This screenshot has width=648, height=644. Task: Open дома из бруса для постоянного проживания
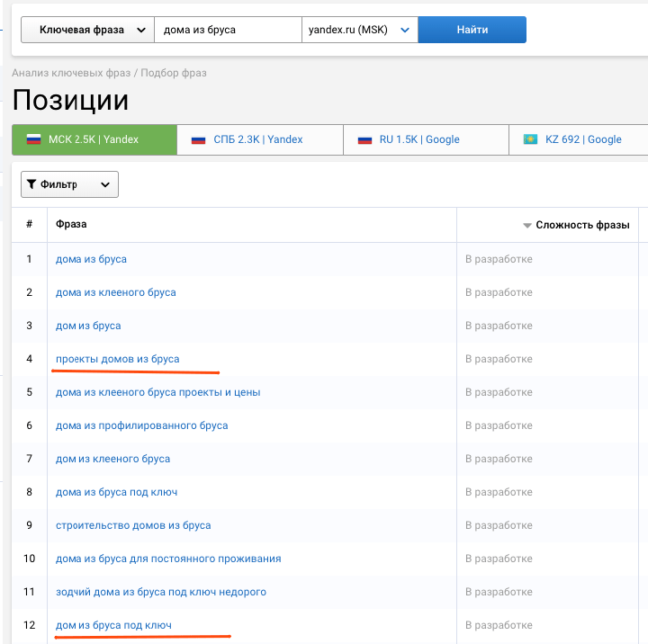pos(168,559)
